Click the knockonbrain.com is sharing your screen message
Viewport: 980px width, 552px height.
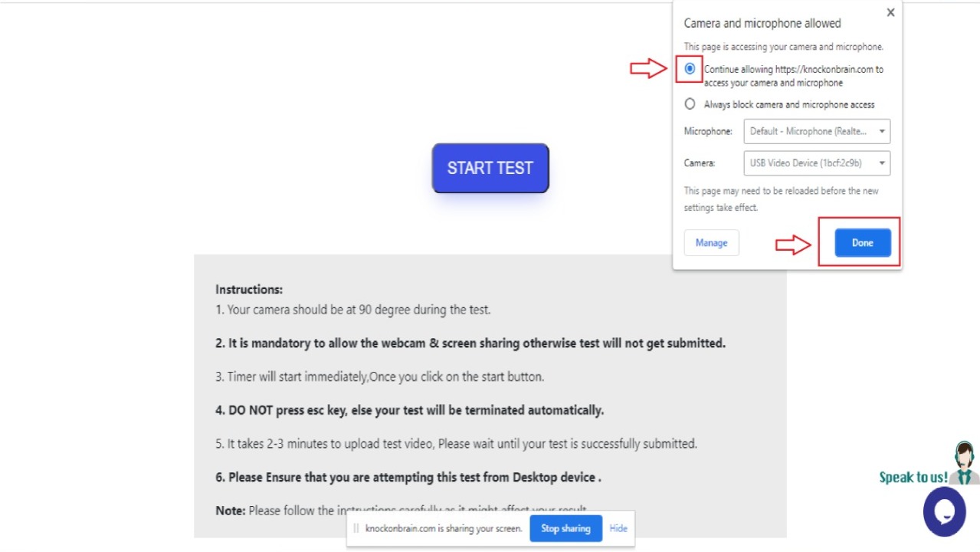(444, 528)
